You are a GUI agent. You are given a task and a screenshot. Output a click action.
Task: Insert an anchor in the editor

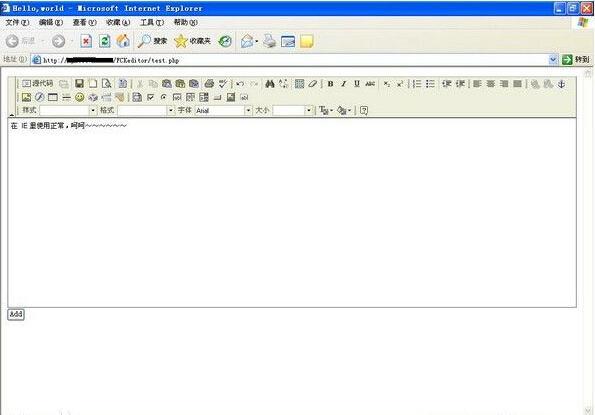click(562, 84)
